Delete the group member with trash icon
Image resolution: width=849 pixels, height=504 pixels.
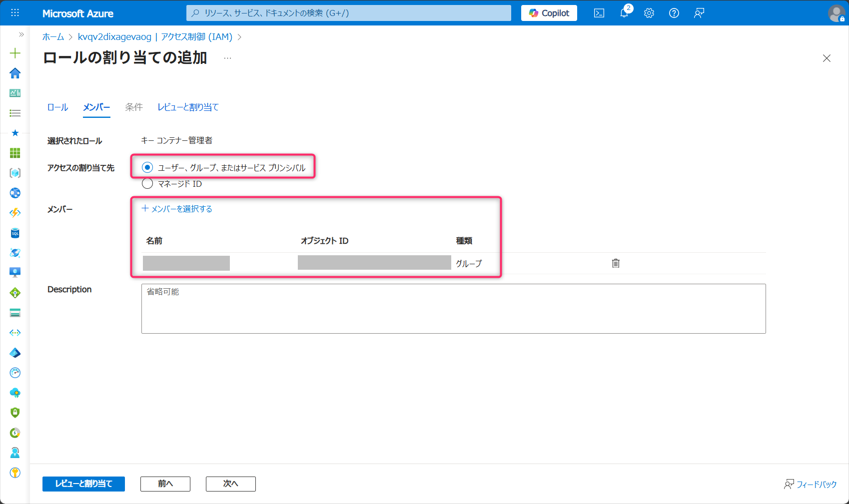pyautogui.click(x=616, y=263)
